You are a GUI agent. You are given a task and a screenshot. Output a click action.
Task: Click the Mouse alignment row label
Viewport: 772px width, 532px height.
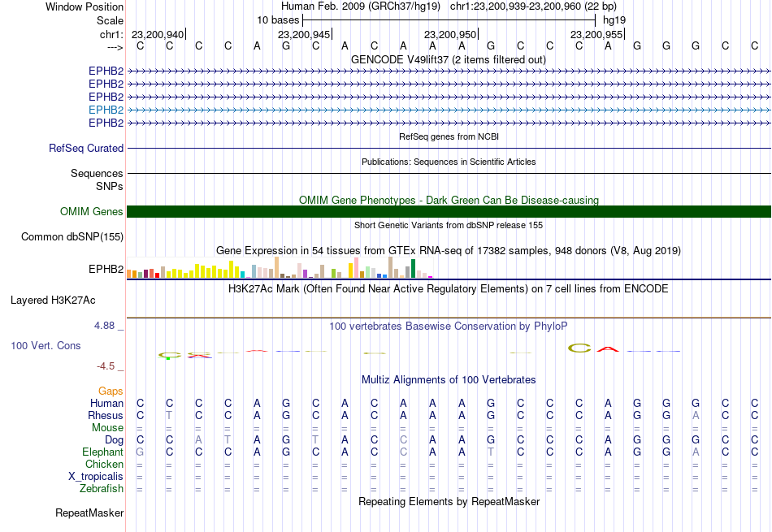107,428
